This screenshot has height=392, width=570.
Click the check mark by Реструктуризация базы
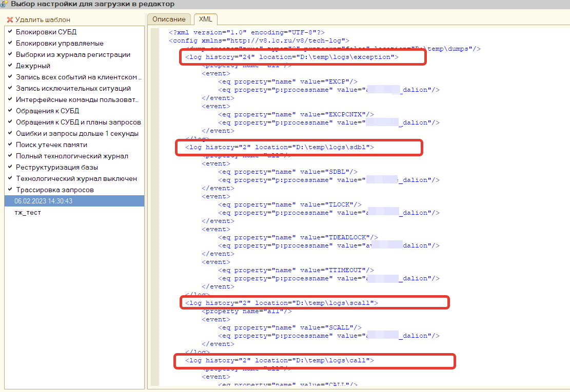click(x=10, y=167)
